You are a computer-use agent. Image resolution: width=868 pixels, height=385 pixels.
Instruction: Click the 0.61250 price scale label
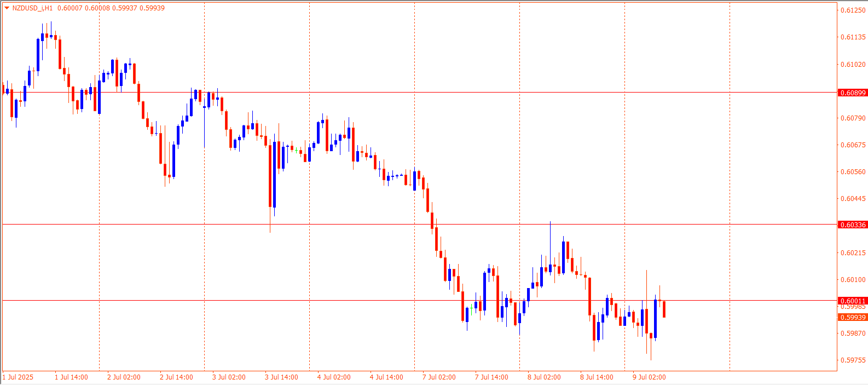pos(853,10)
